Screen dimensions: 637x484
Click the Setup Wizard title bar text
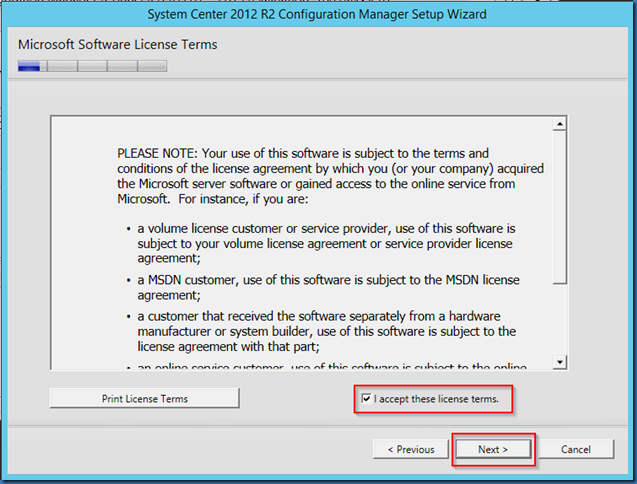pos(317,14)
